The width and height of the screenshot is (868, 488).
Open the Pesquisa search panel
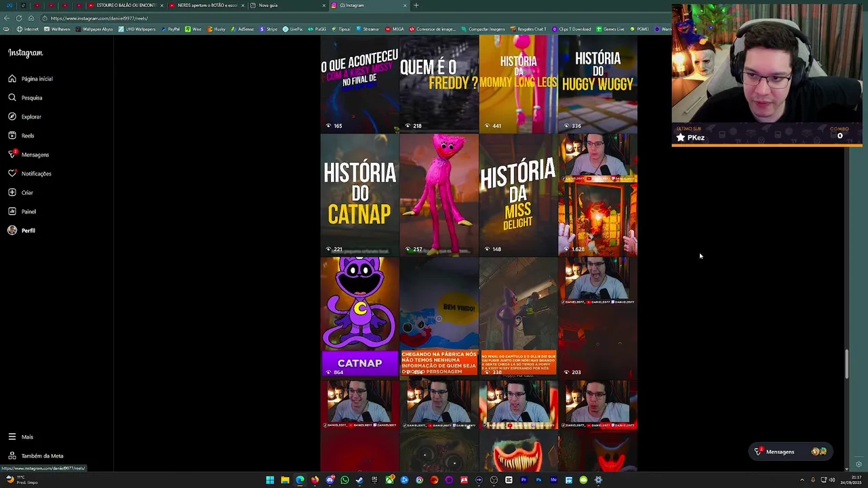click(26, 98)
